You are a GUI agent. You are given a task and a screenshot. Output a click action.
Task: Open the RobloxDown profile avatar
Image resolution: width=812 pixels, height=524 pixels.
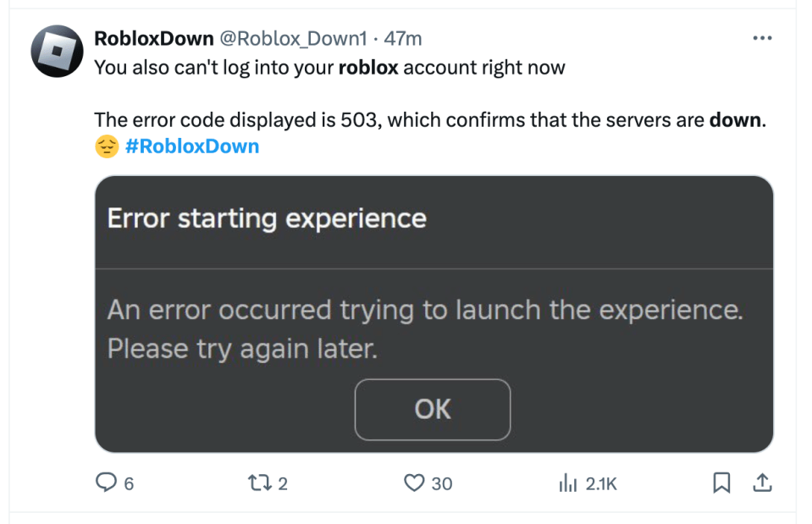pyautogui.click(x=57, y=52)
